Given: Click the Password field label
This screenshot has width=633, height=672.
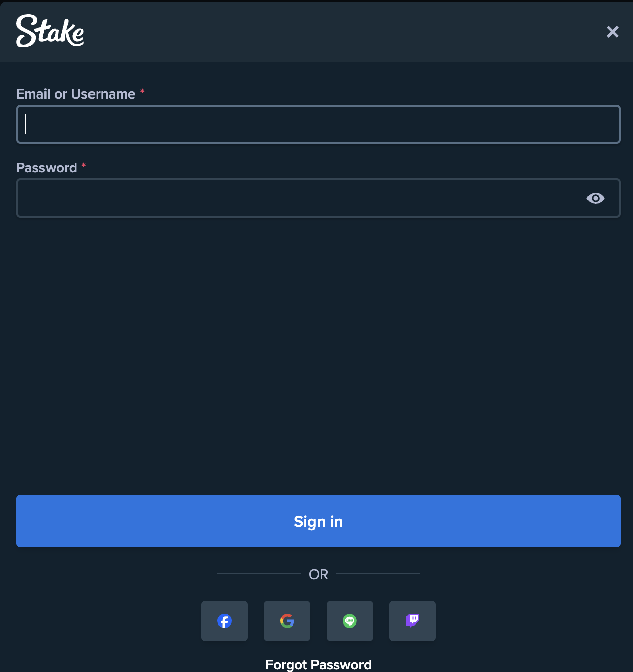Looking at the screenshot, I should 47,168.
